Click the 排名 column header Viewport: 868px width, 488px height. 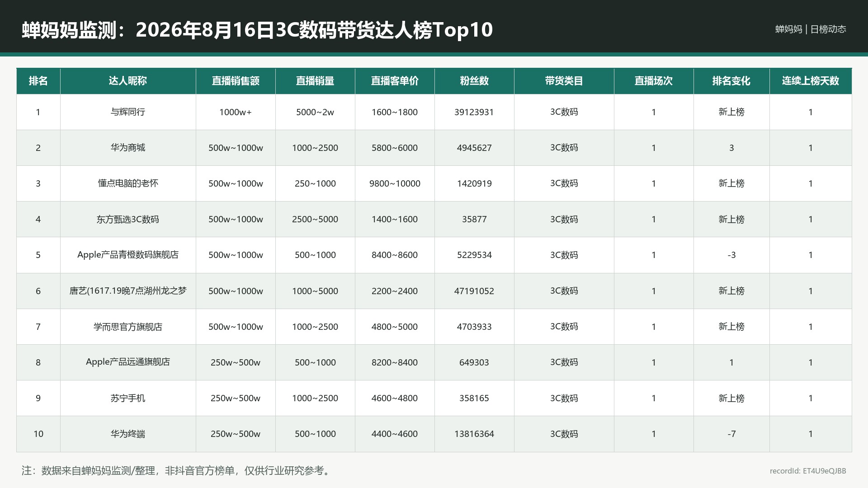38,81
